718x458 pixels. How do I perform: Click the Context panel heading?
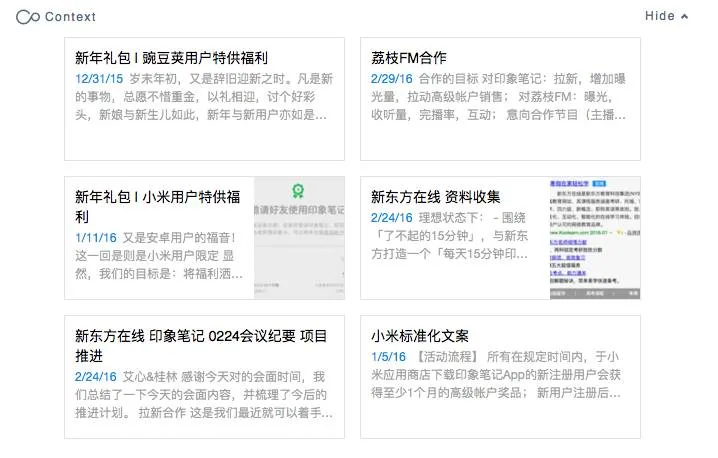tap(71, 17)
